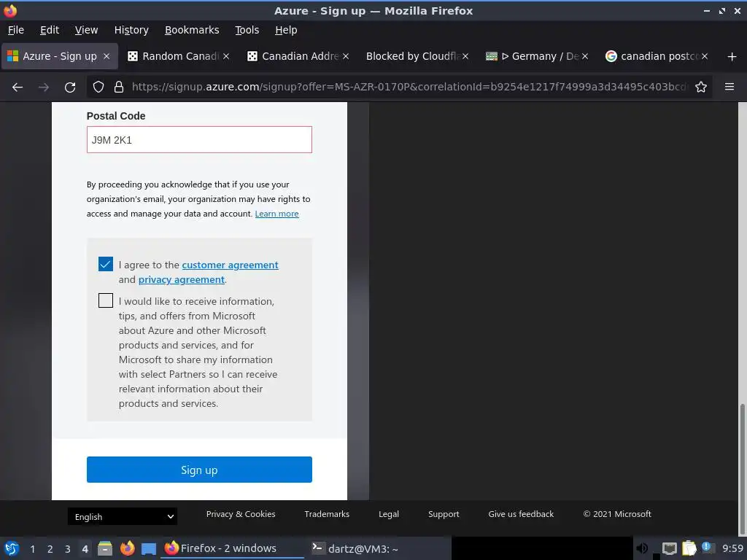747x560 pixels.
Task: Open the network tray icon
Action: [x=670, y=548]
